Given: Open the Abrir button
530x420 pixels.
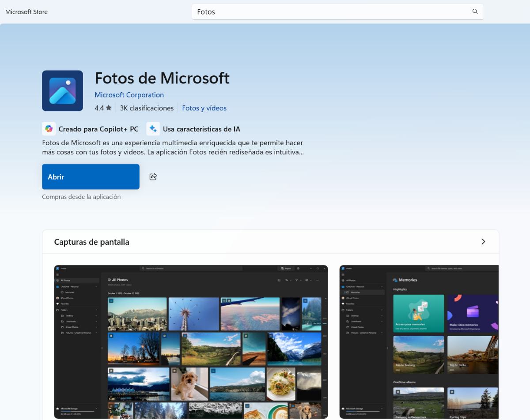Looking at the screenshot, I should coord(91,177).
